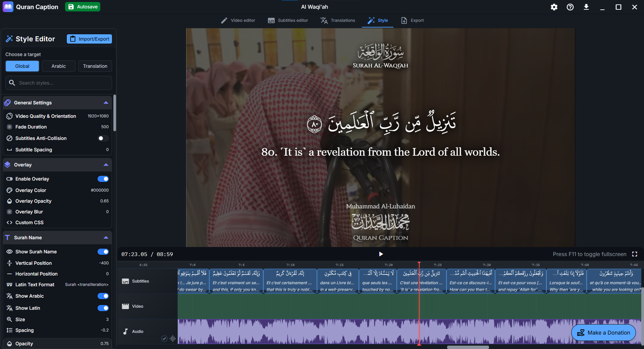The image size is (644, 349).
Task: Select the Subtitles track icon in timeline
Action: click(125, 281)
